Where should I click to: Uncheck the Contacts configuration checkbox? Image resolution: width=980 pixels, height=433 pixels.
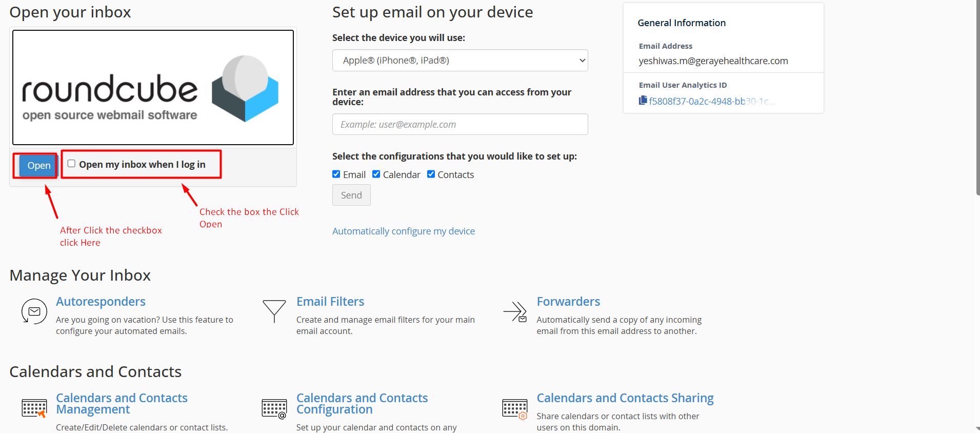coord(431,174)
